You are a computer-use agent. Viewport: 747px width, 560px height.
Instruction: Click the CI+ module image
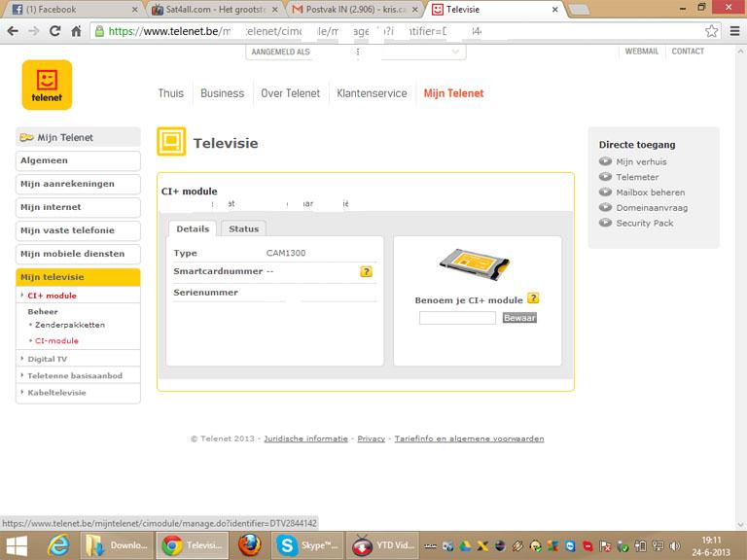(474, 264)
